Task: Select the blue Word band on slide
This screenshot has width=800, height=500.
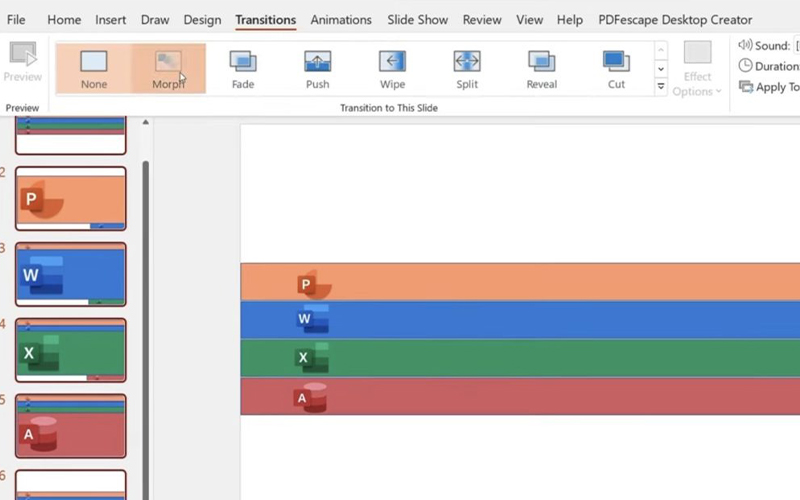Action: [x=520, y=320]
